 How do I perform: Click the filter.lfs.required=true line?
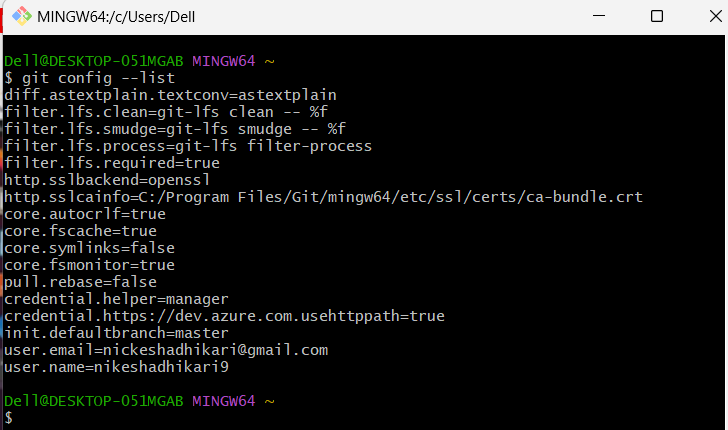pos(112,163)
